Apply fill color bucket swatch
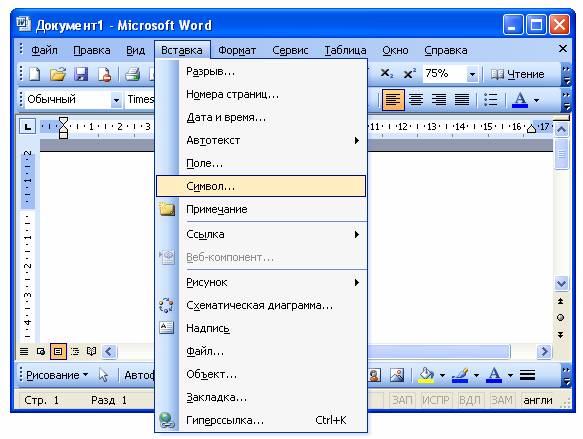 [x=426, y=375]
